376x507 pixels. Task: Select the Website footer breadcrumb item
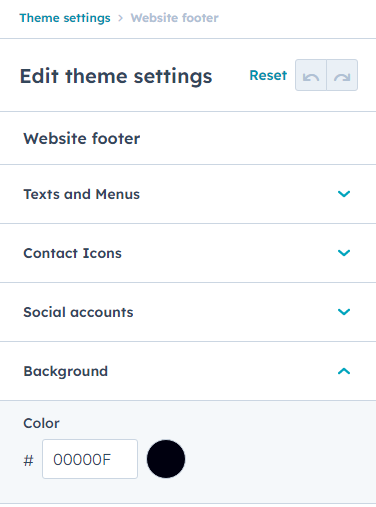(174, 18)
